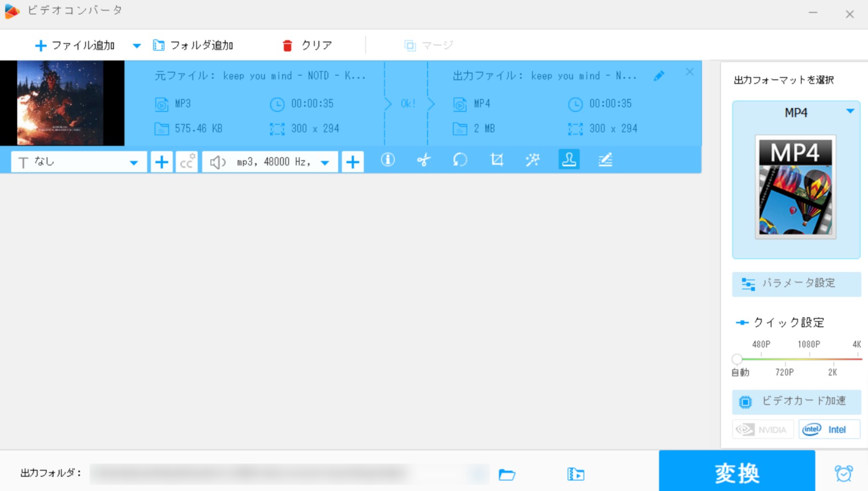Select the video thumbnail preview
The width and height of the screenshot is (868, 491).
point(62,103)
